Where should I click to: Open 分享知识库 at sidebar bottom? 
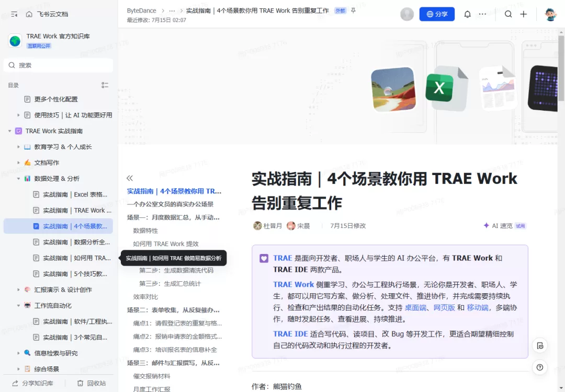point(33,383)
